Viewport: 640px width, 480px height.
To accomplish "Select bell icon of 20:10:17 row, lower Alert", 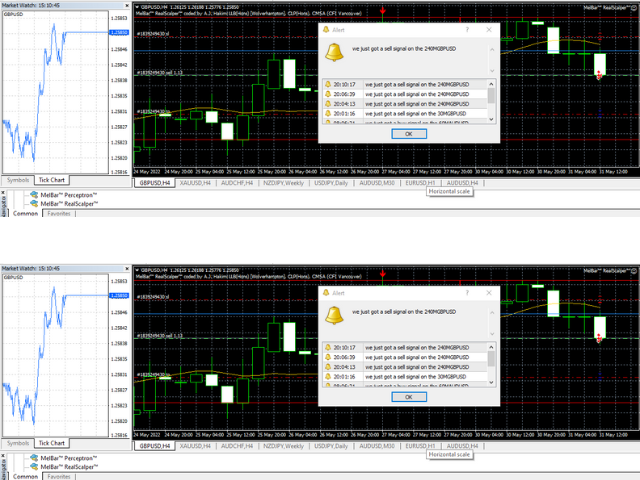I will (x=328, y=348).
